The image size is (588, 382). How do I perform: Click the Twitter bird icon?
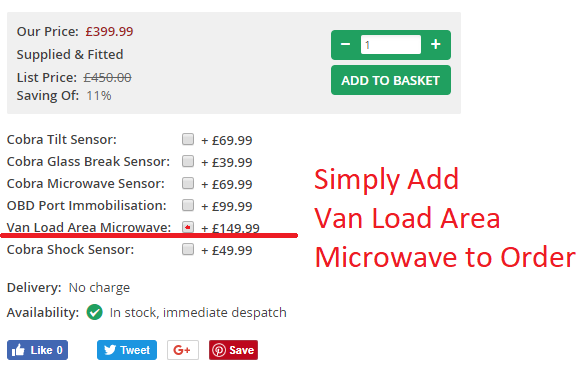pos(110,350)
